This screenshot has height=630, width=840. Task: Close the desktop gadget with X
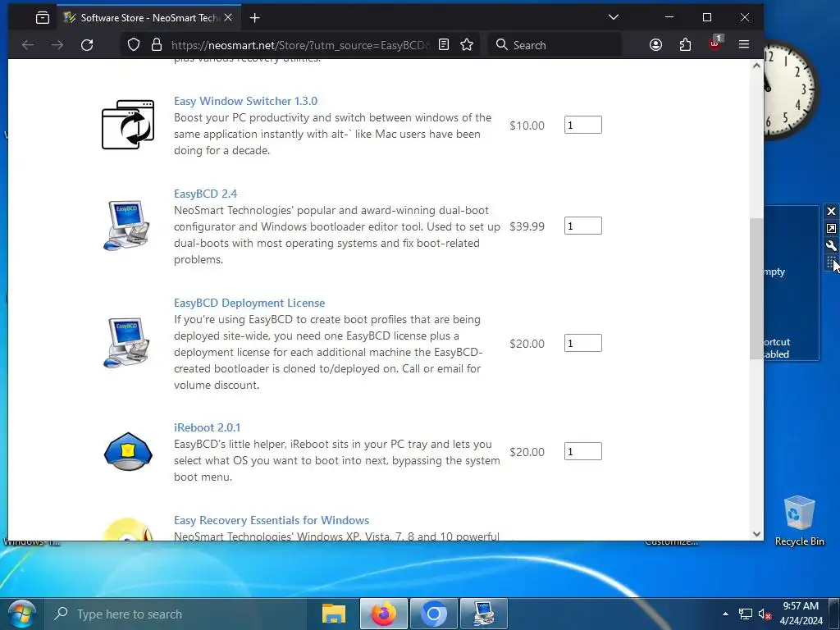831,211
